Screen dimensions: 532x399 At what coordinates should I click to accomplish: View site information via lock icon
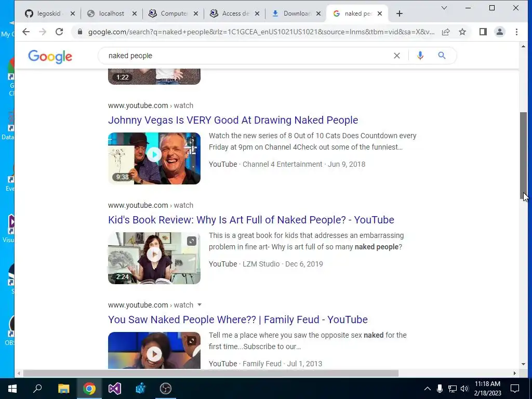pyautogui.click(x=80, y=32)
